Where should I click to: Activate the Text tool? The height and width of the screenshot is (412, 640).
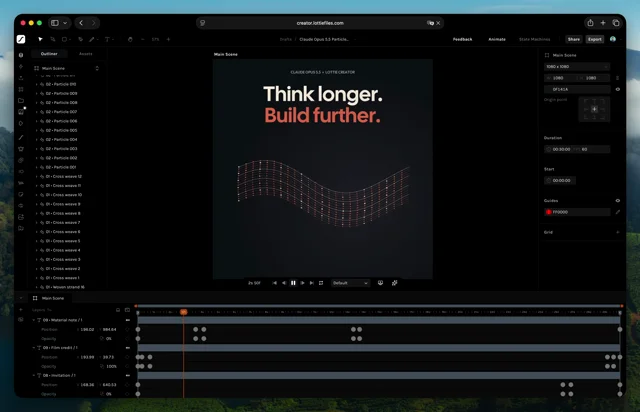[107, 39]
